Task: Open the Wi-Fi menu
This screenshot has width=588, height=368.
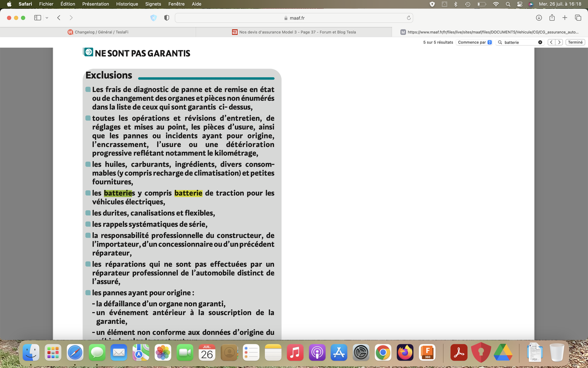Action: point(496,4)
